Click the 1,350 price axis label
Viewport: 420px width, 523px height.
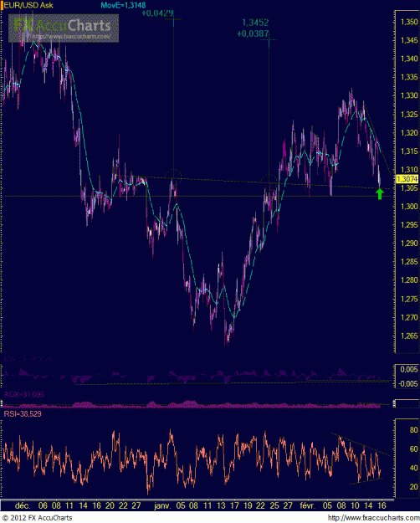(409, 22)
